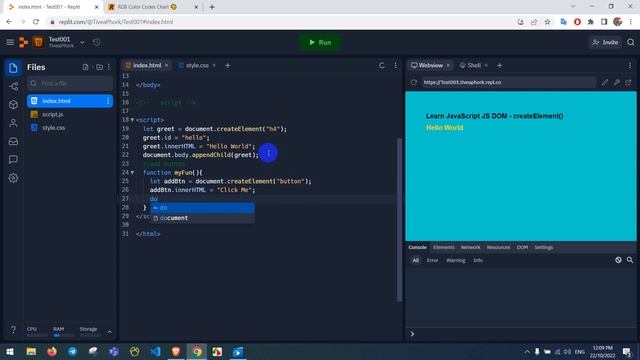
Task: Click the pencil edit icon in Webview bar
Action: (x=605, y=82)
